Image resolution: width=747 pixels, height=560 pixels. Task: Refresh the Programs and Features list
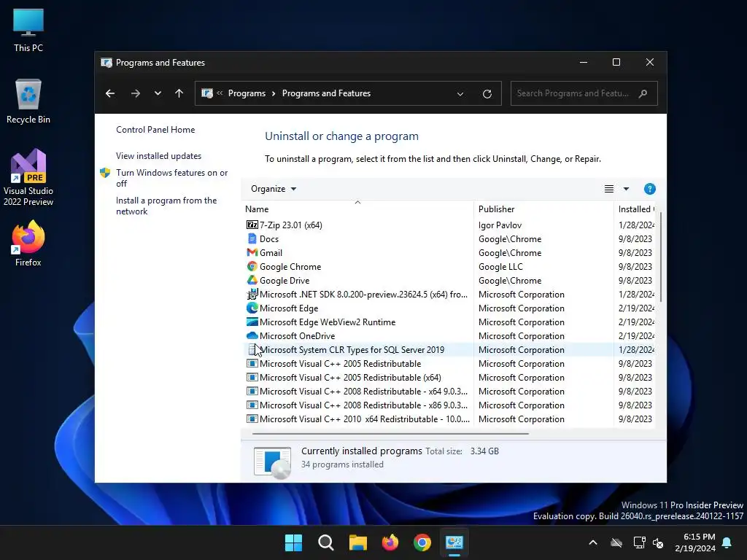487,94
